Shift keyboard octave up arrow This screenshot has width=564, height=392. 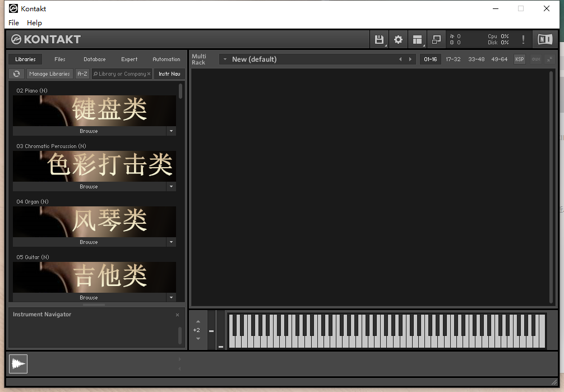[198, 321]
